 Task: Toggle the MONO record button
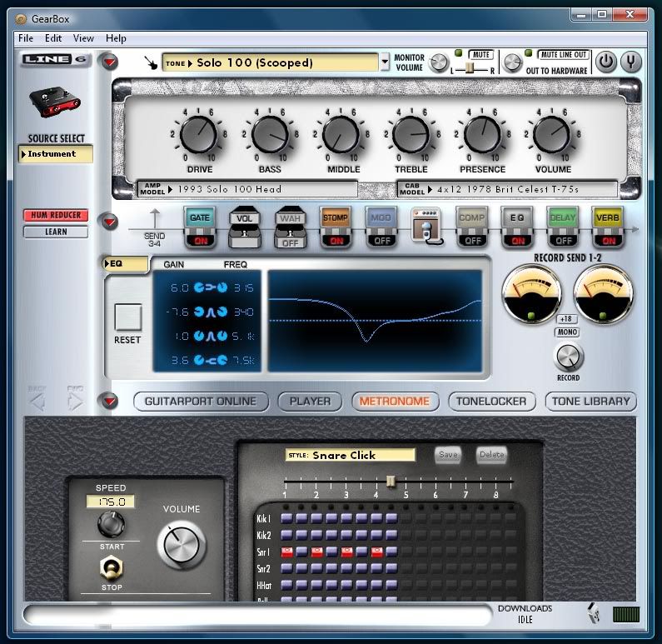pos(567,332)
